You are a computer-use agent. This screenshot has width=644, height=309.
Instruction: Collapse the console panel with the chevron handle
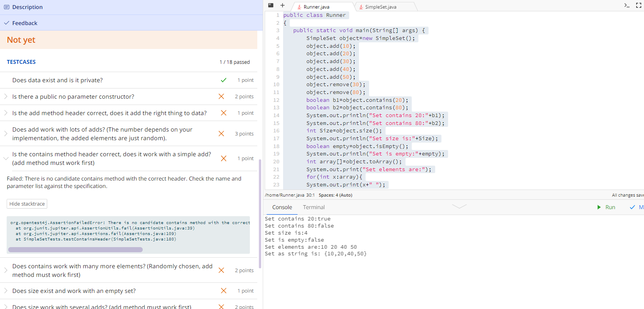pos(459,206)
